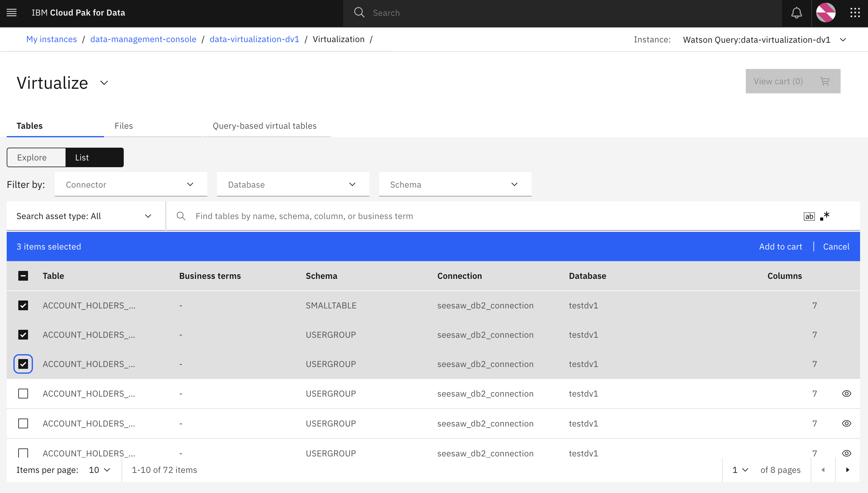The image size is (868, 493).
Task: Click the Business terms column header
Action: click(210, 276)
